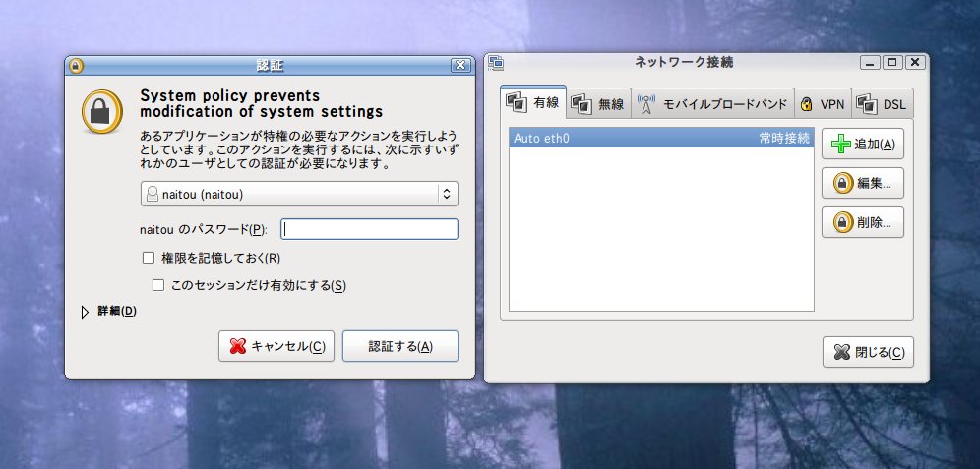Click the network icon in ネットワーク接続 title bar

(x=496, y=63)
